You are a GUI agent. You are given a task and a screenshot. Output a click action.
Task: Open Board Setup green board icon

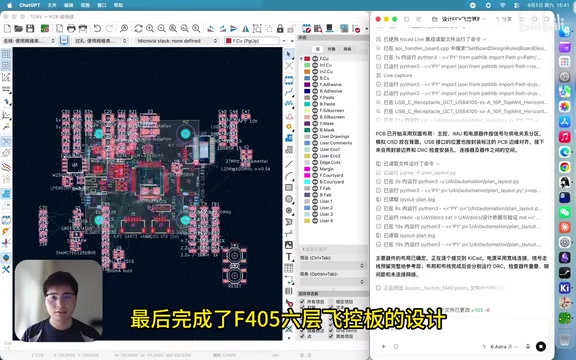click(x=45, y=28)
